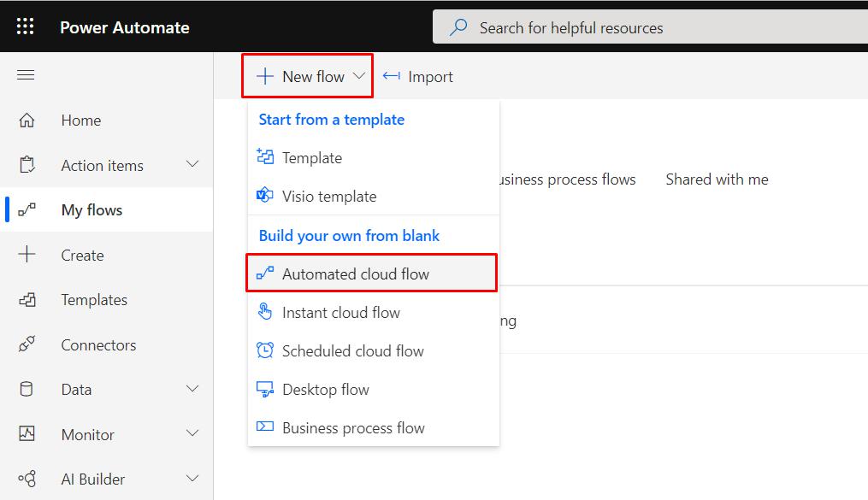
Task: Click the Template menu item icon
Action: (265, 156)
